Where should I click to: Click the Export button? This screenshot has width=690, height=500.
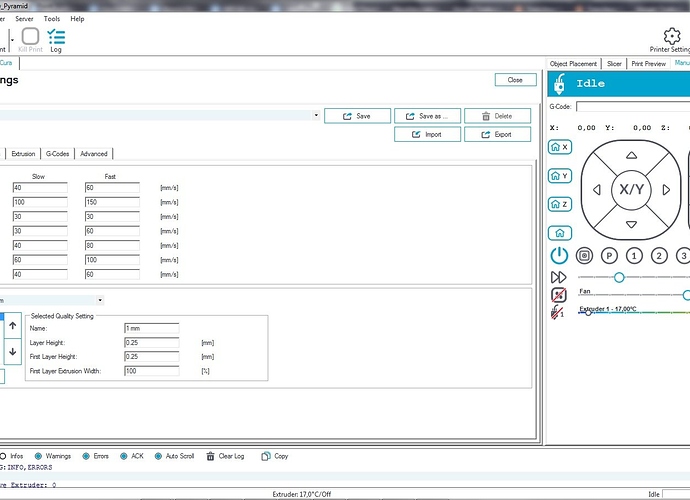pos(497,134)
